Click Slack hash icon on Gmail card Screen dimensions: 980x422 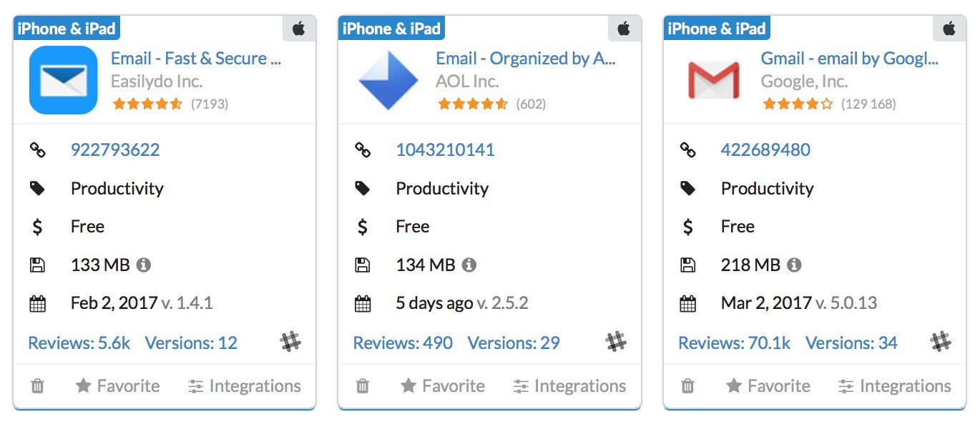click(x=941, y=342)
